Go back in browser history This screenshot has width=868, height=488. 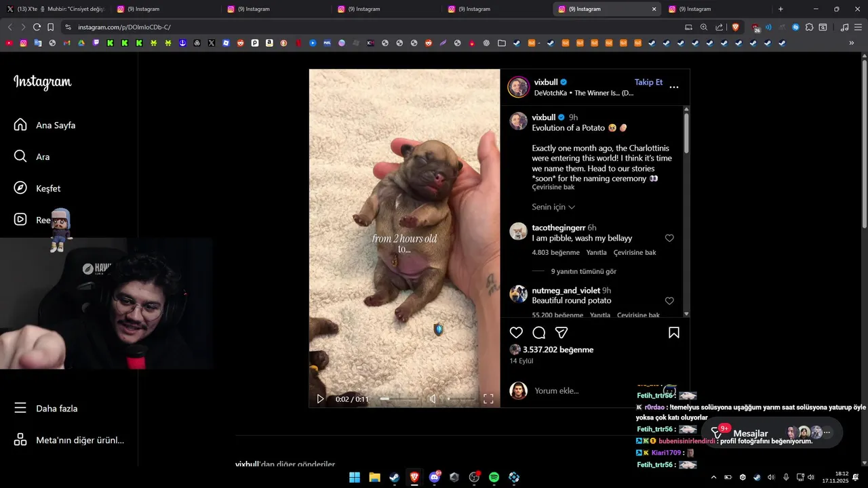coord(9,27)
